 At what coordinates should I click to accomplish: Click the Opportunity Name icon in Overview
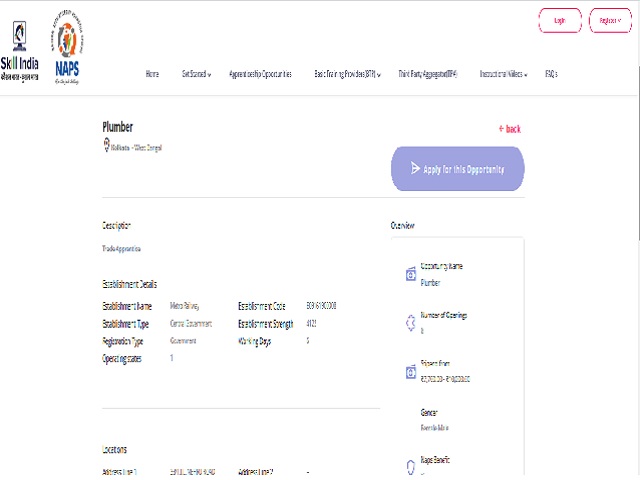(411, 274)
